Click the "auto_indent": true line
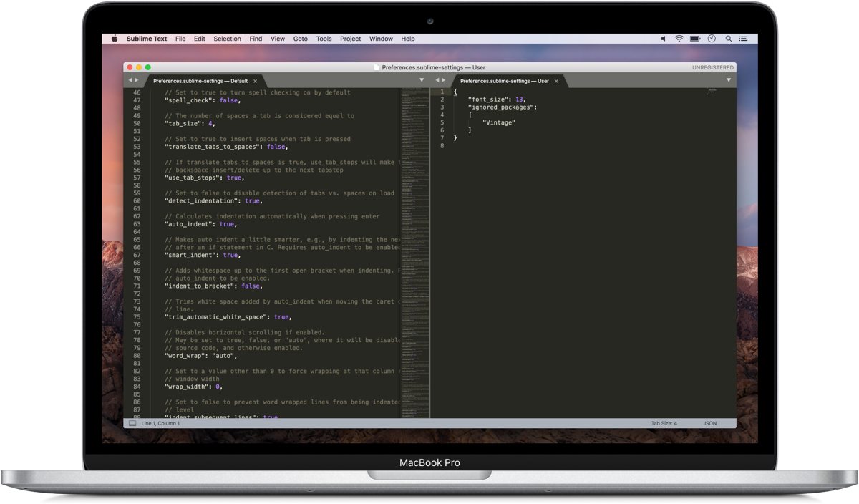Viewport: 859px width, 504px height. (200, 224)
